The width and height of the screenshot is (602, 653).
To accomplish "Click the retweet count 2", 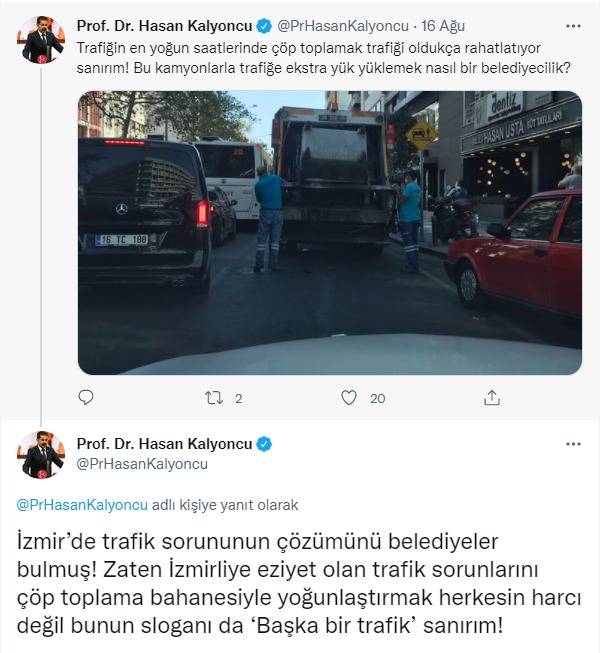I will (x=238, y=399).
